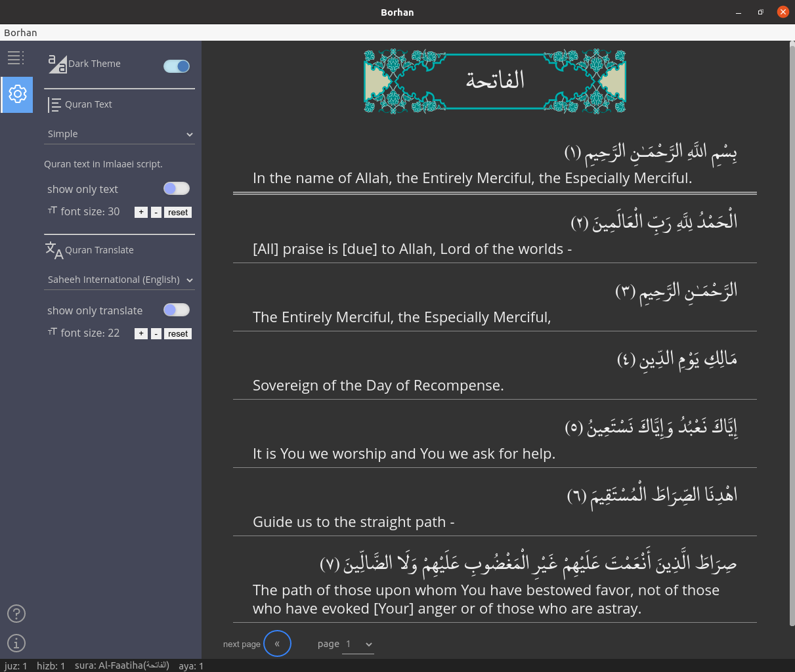The image size is (795, 672).
Task: Open the Simple Quran text dropdown
Action: coord(119,134)
